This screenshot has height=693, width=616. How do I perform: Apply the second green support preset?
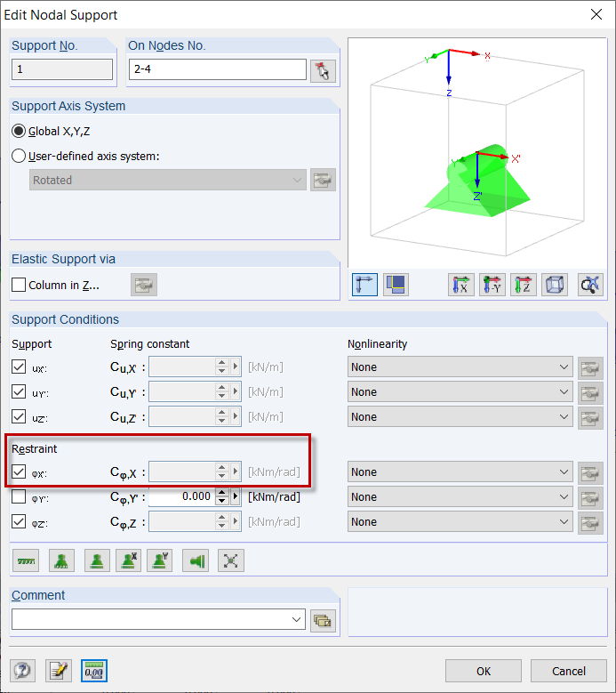click(97, 560)
